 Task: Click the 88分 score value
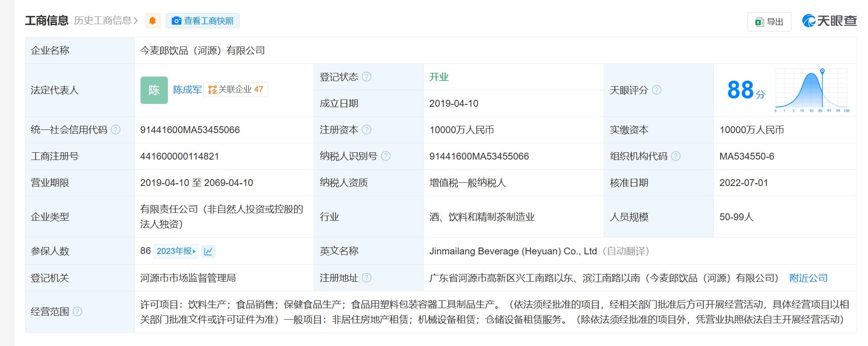(746, 90)
